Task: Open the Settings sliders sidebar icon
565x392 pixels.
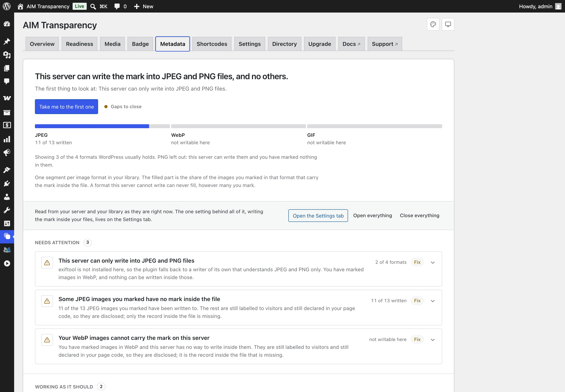Action: pyautogui.click(x=7, y=223)
